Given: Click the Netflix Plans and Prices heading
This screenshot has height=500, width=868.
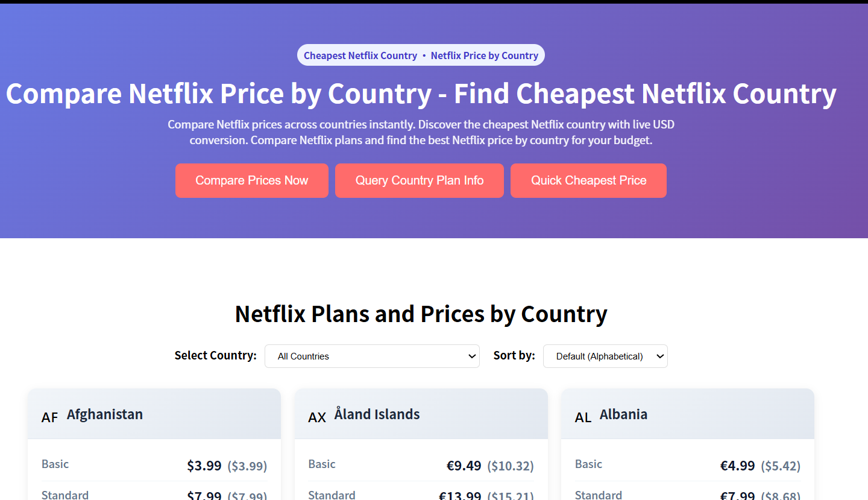Looking at the screenshot, I should [x=421, y=314].
